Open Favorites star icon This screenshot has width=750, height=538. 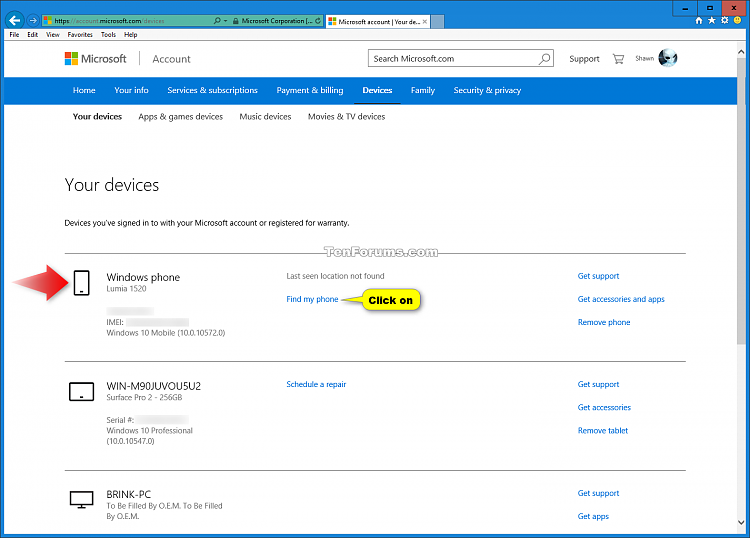(x=712, y=20)
